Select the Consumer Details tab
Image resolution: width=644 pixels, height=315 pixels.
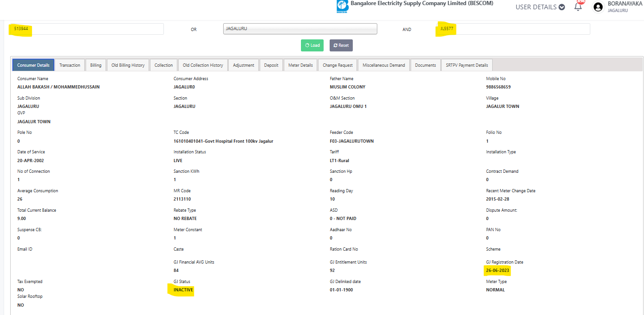click(x=33, y=65)
